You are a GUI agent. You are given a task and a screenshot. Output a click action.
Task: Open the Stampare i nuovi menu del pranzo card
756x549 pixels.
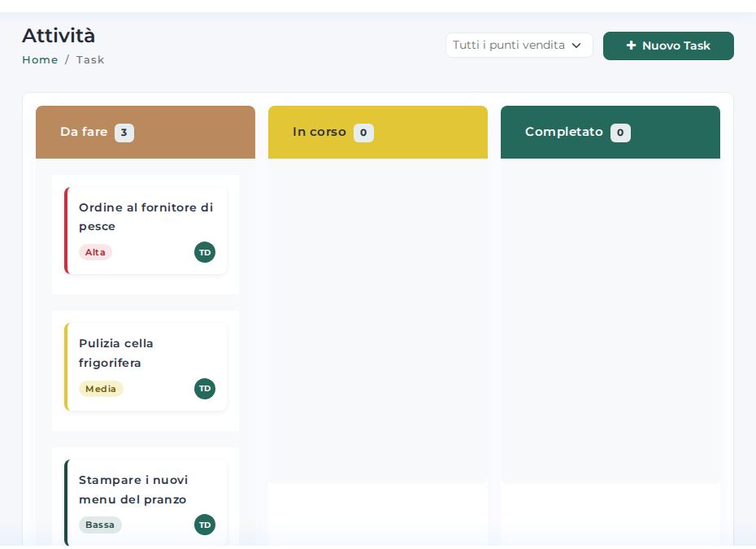click(146, 503)
